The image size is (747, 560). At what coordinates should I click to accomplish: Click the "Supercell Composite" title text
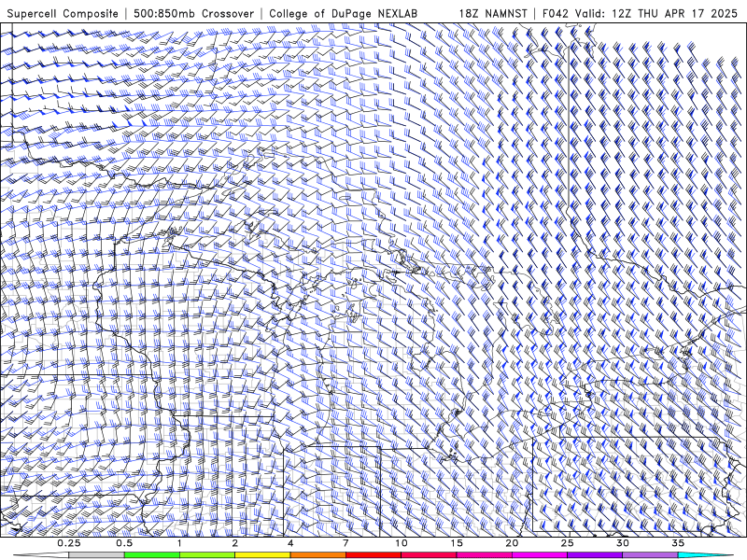(63, 13)
